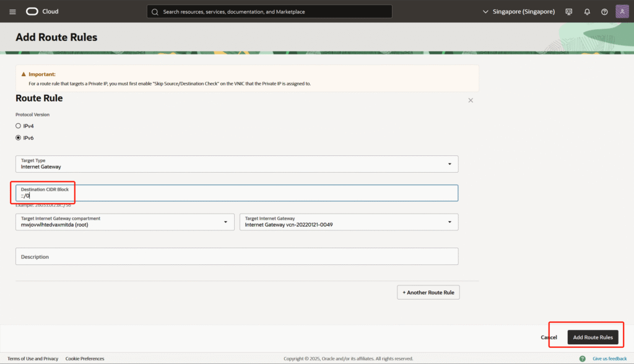Open the hamburger navigation menu

click(12, 12)
